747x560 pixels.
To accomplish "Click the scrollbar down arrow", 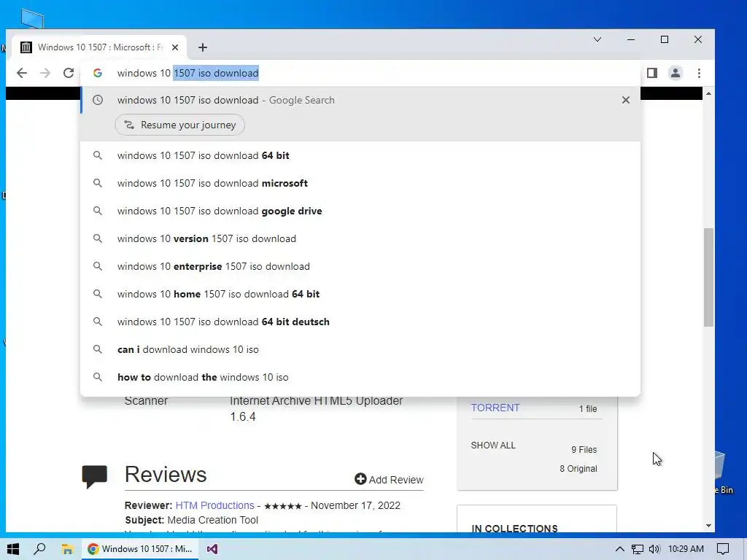I will (x=708, y=526).
